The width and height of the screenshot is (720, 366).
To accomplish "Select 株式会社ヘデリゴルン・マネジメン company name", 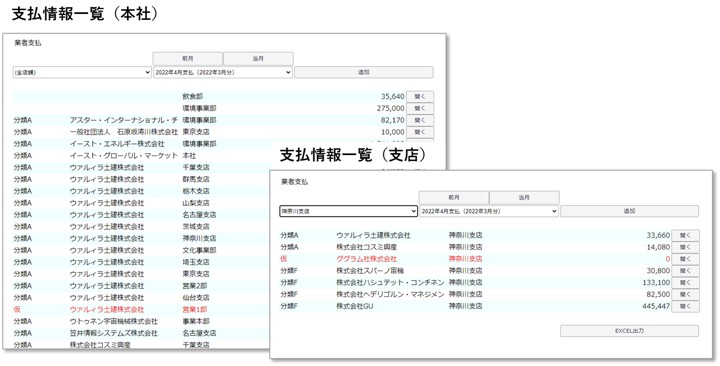I will [390, 295].
